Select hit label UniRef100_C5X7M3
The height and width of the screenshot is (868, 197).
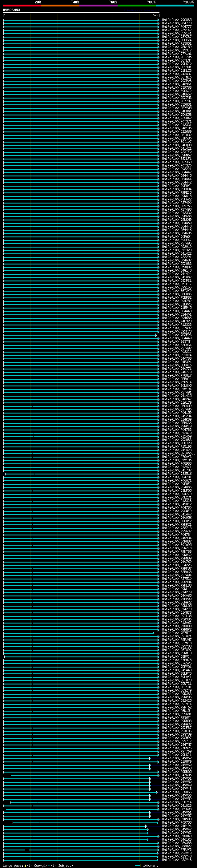pos(177,98)
